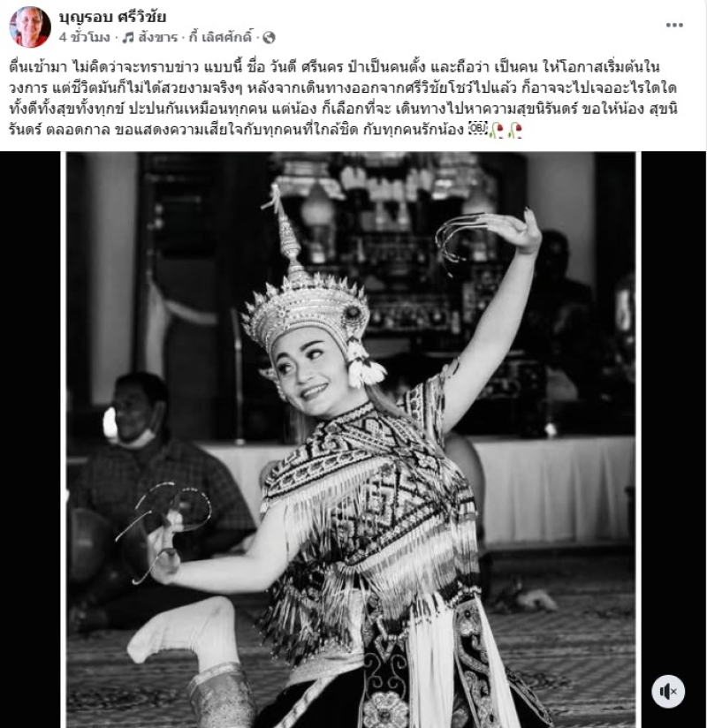707x728 pixels.
Task: Click the music note icon beside สังขาร
Action: pos(128,37)
